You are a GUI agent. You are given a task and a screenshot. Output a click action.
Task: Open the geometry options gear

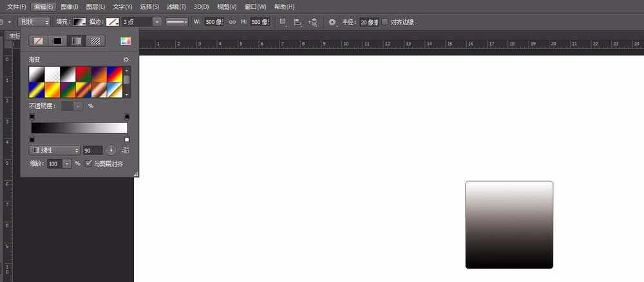click(332, 22)
